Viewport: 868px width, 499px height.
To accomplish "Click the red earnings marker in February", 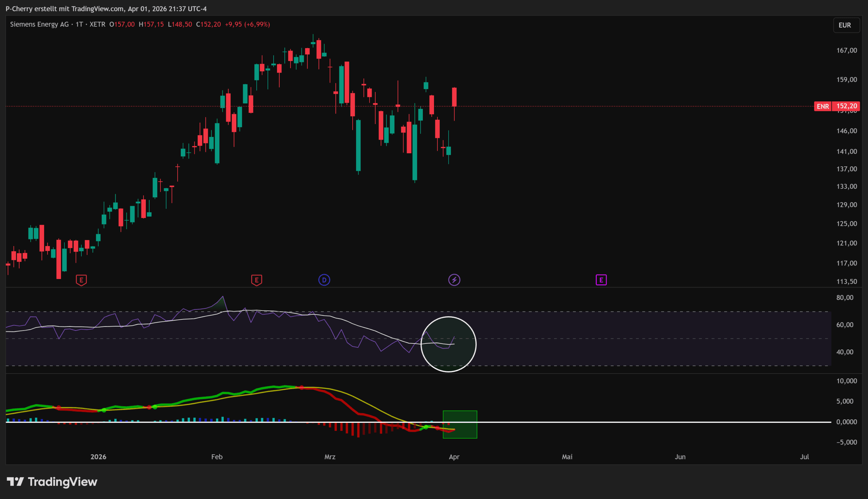I will coord(256,280).
